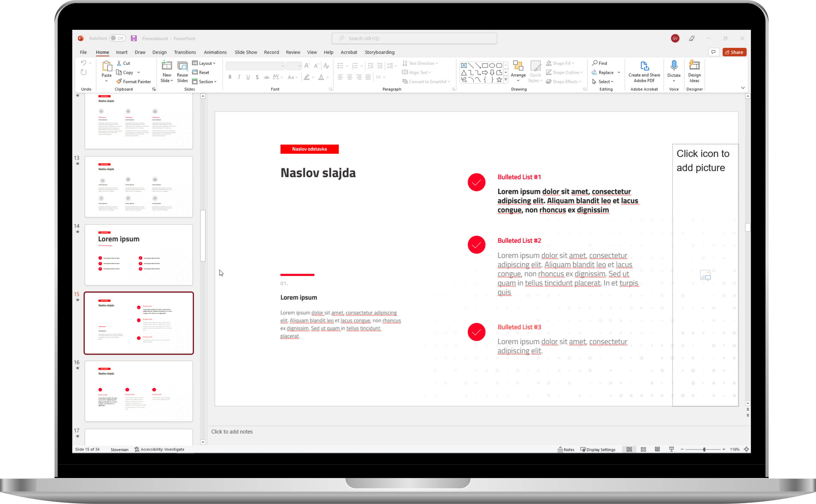Click the Redo icon below Undo
Screen dimensions: 816x504
(x=83, y=72)
